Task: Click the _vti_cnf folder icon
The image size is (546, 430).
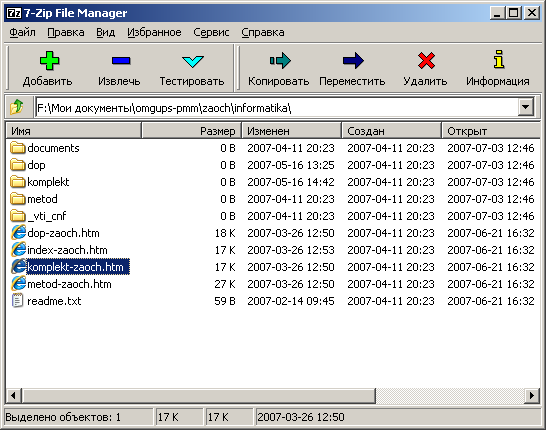Action: click(x=17, y=216)
